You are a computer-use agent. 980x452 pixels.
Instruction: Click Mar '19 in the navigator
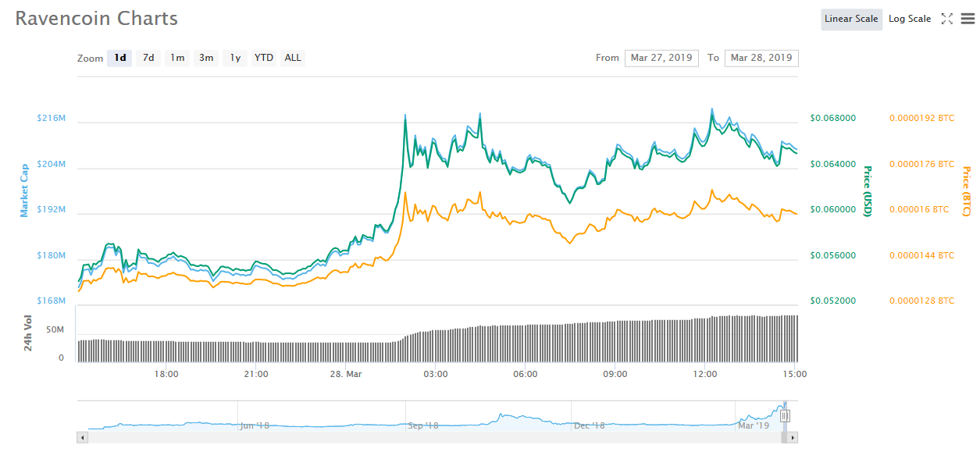pyautogui.click(x=754, y=426)
